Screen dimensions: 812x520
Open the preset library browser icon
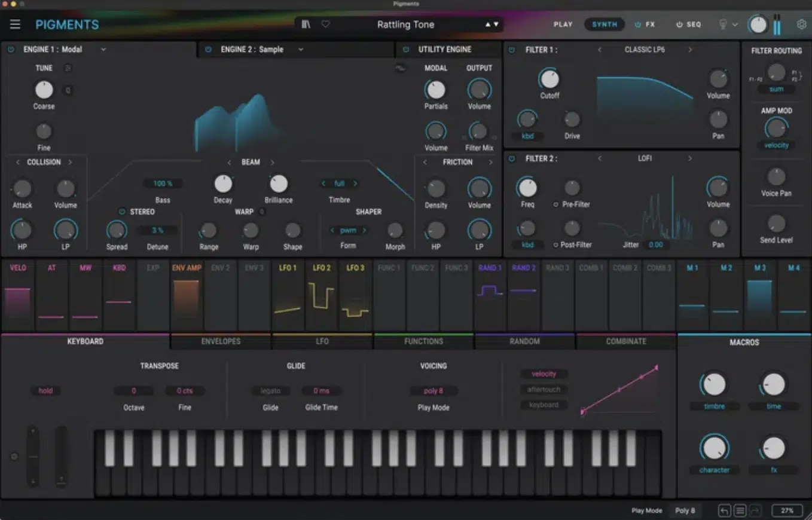(x=306, y=24)
